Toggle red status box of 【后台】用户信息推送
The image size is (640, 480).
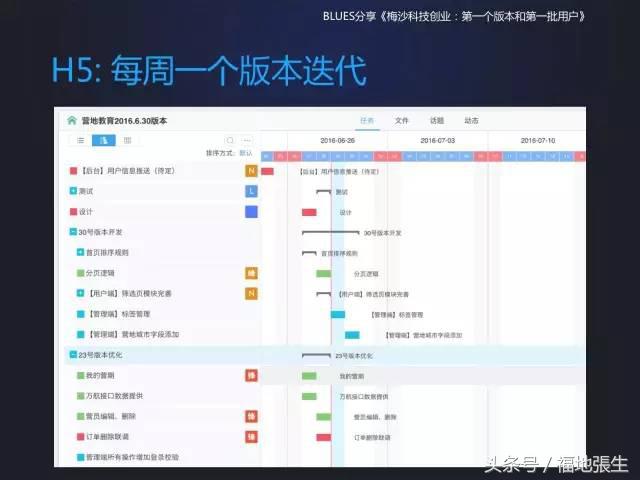click(73, 171)
